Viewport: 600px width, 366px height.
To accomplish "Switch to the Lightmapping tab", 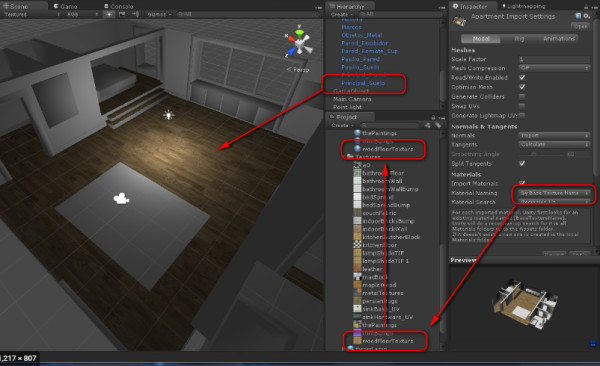I will (523, 6).
